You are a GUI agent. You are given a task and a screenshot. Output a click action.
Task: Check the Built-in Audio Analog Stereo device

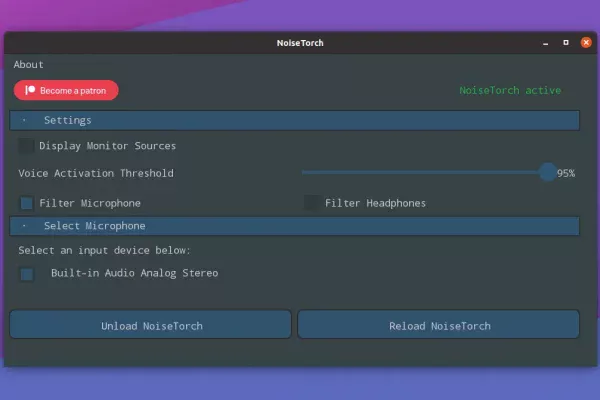pos(27,274)
